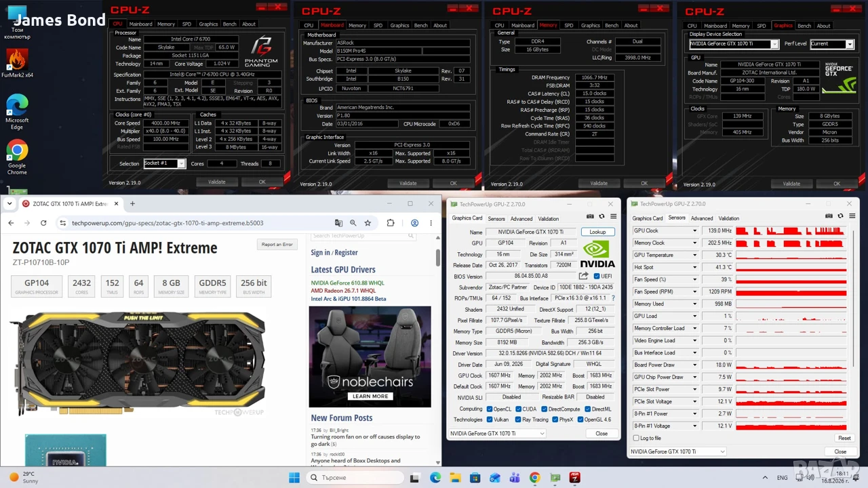Toggle the CUDA checkbox

518,409
